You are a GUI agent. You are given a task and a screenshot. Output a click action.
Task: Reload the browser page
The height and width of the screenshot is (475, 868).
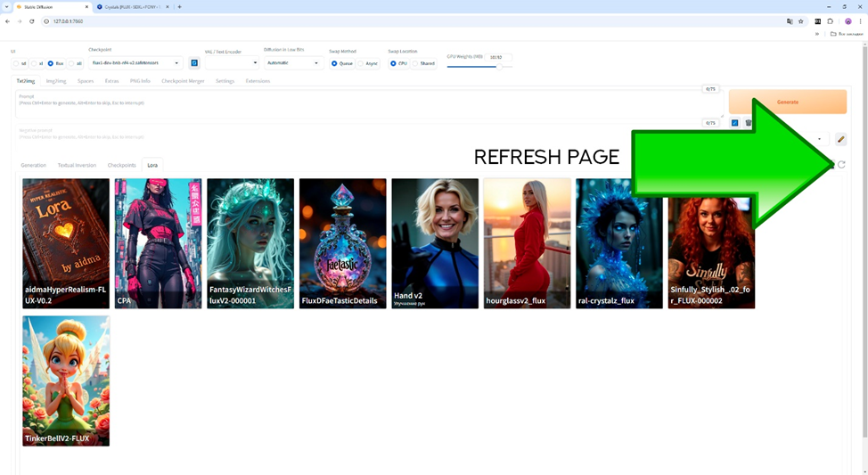click(x=31, y=21)
